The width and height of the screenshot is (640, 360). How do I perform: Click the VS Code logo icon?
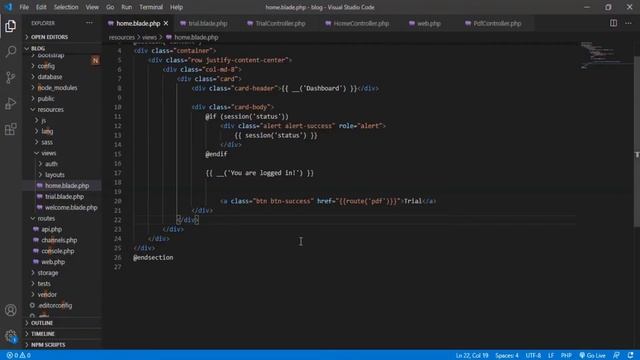tap(9, 7)
